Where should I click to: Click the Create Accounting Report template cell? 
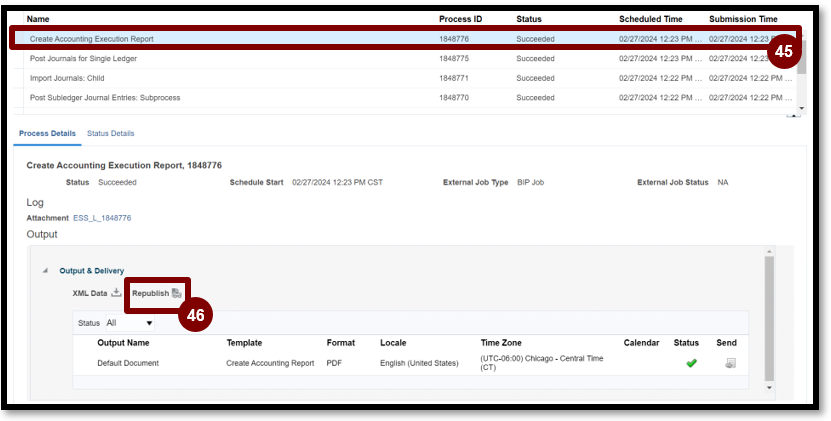pos(270,363)
